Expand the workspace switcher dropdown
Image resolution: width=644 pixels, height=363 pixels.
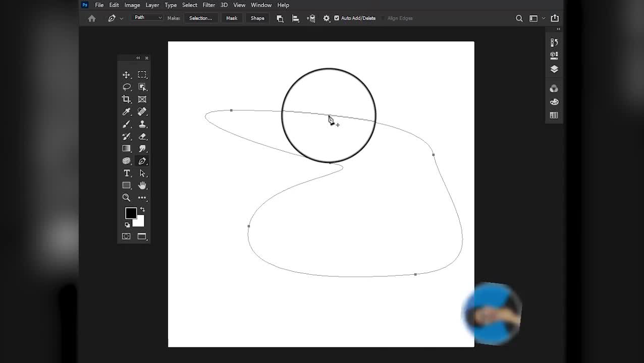click(537, 18)
